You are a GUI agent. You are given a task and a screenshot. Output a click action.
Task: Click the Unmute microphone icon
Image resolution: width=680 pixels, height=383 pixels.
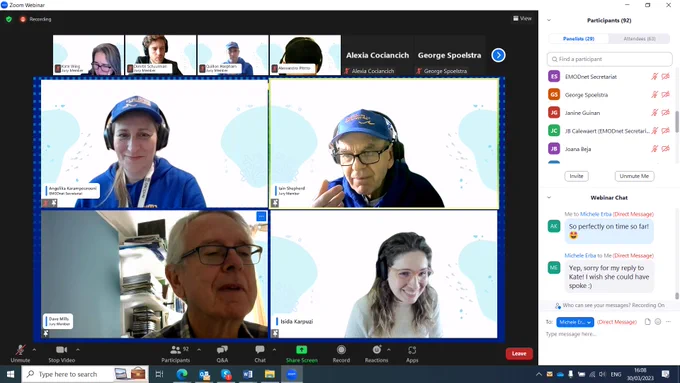click(x=20, y=350)
